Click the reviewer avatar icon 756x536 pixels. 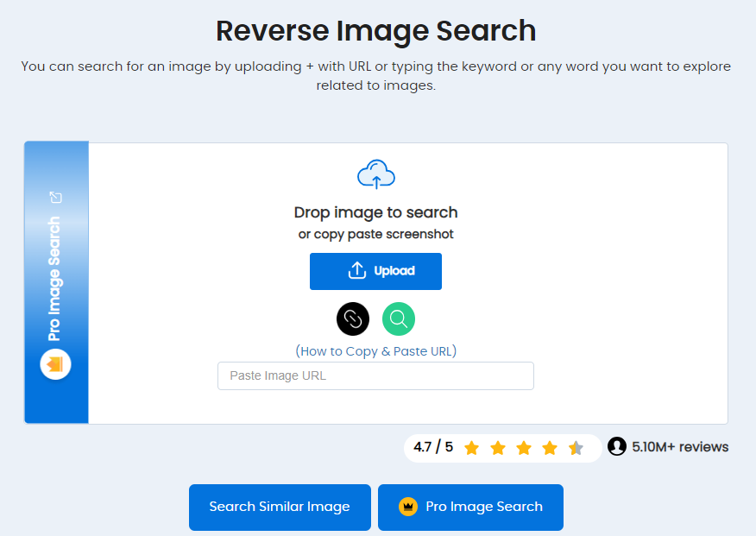click(x=617, y=446)
